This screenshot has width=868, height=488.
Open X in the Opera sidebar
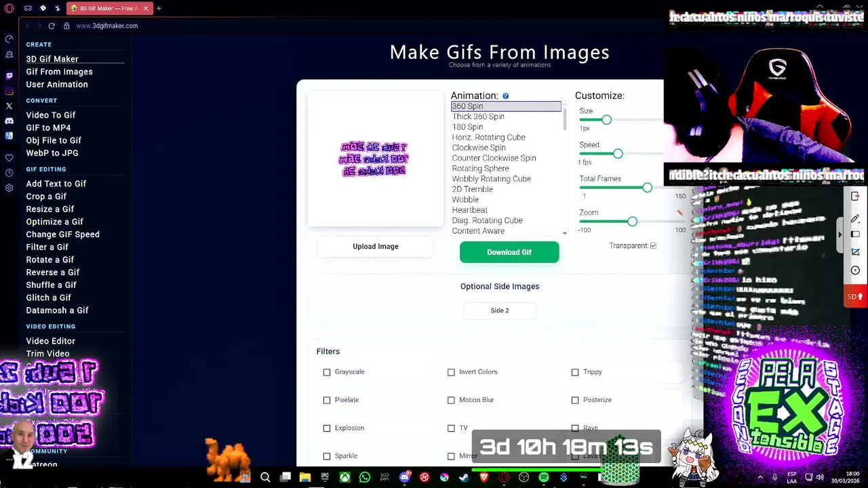coord(9,106)
